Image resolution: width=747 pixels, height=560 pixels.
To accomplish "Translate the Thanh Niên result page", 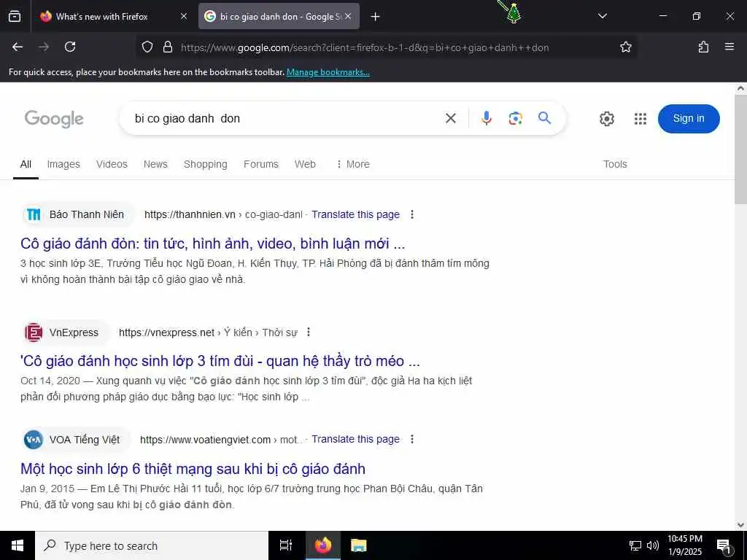I will [x=355, y=215].
